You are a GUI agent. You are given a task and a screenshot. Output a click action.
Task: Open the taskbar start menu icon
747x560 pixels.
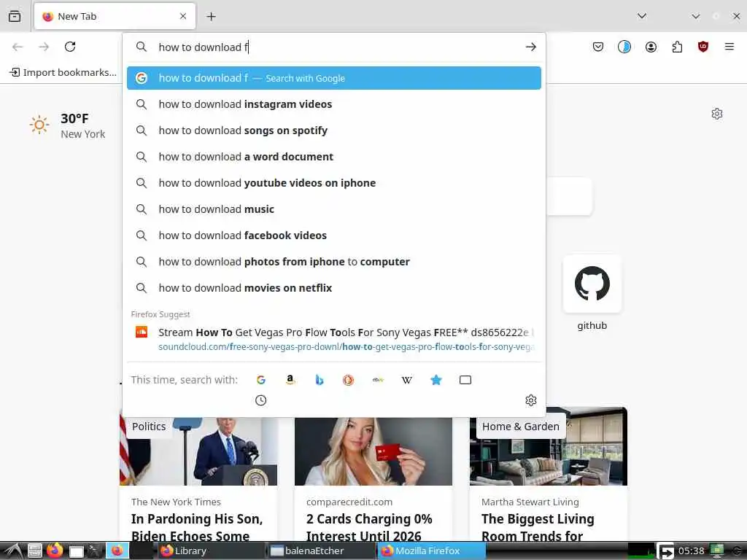pos(13,551)
